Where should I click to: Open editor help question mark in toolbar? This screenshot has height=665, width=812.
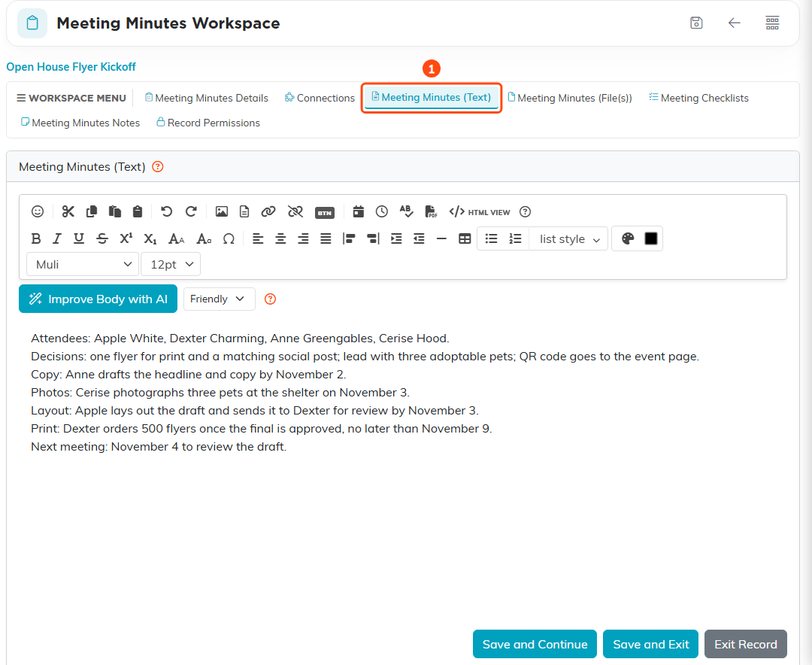[525, 211]
